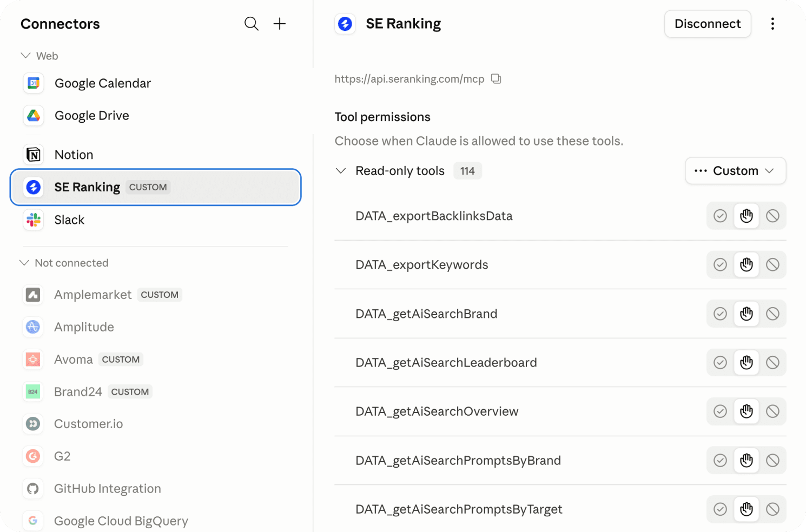The height and width of the screenshot is (532, 806).
Task: Set DATA_exportKeywords to always allow
Action: (x=720, y=264)
